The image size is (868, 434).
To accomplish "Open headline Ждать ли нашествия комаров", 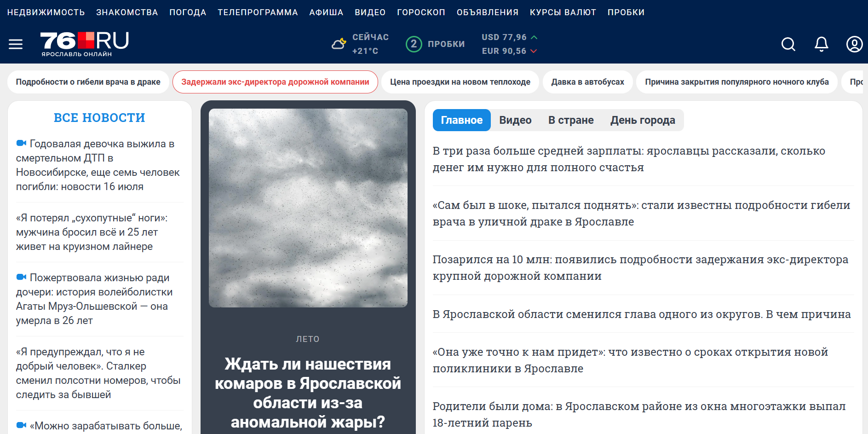I will tap(308, 393).
